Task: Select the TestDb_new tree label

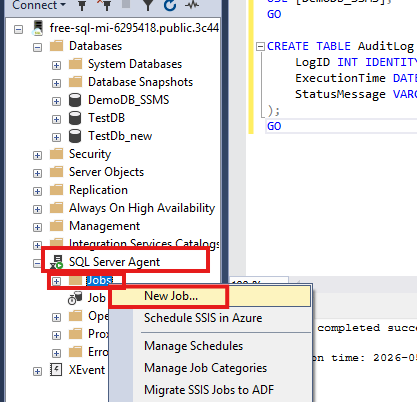Action: 120,136
